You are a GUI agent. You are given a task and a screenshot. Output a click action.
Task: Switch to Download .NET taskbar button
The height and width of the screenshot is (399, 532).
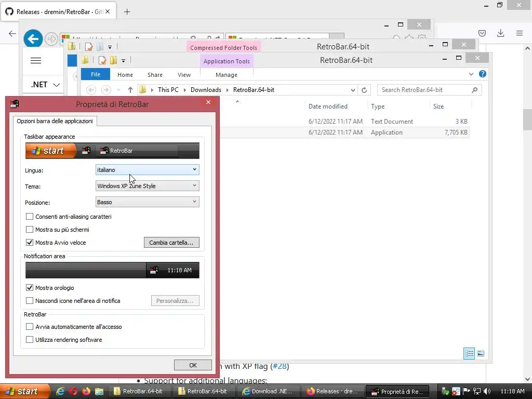[x=269, y=391]
